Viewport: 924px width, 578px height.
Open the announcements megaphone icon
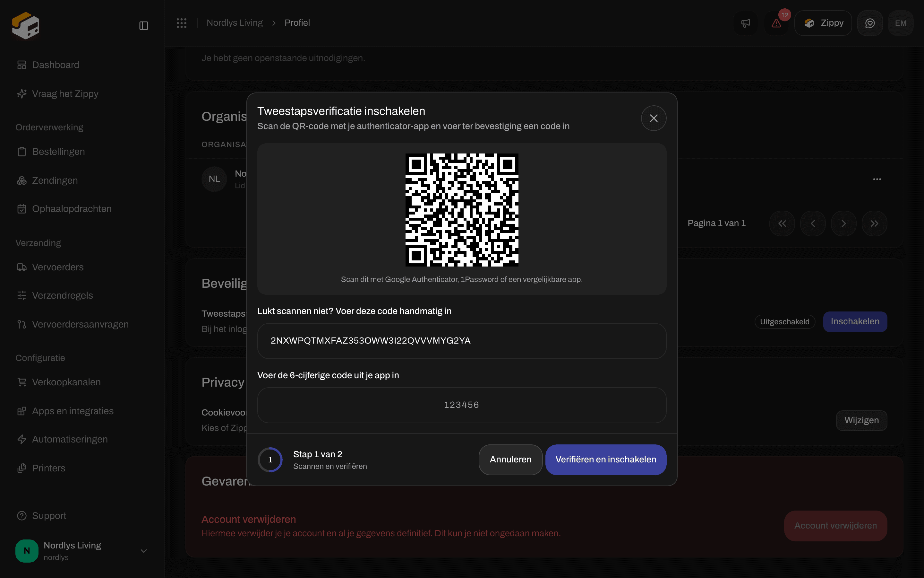tap(745, 23)
